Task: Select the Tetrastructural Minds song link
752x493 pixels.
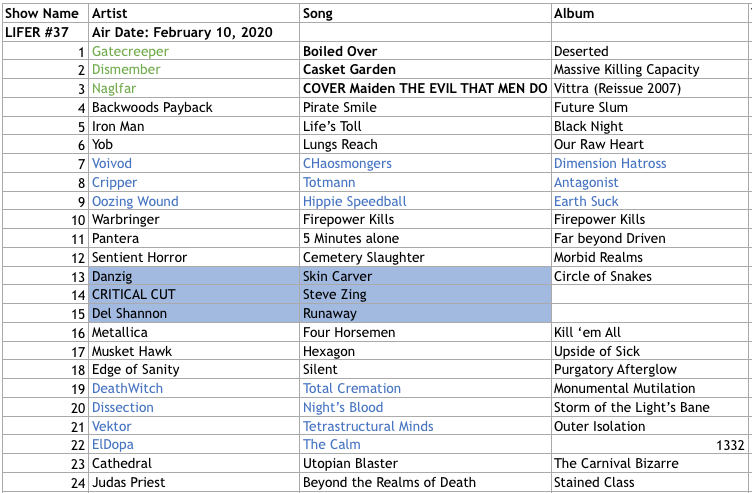Action: (368, 426)
